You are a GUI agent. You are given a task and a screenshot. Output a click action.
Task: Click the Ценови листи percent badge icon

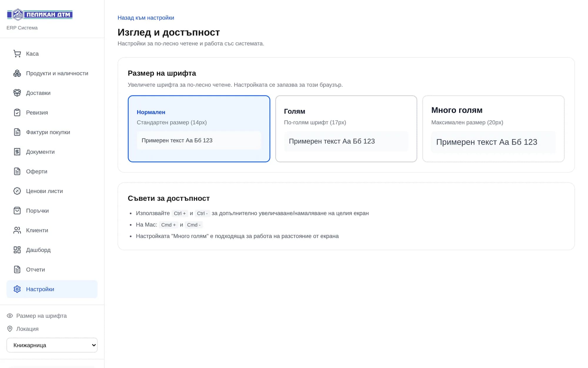(x=17, y=191)
